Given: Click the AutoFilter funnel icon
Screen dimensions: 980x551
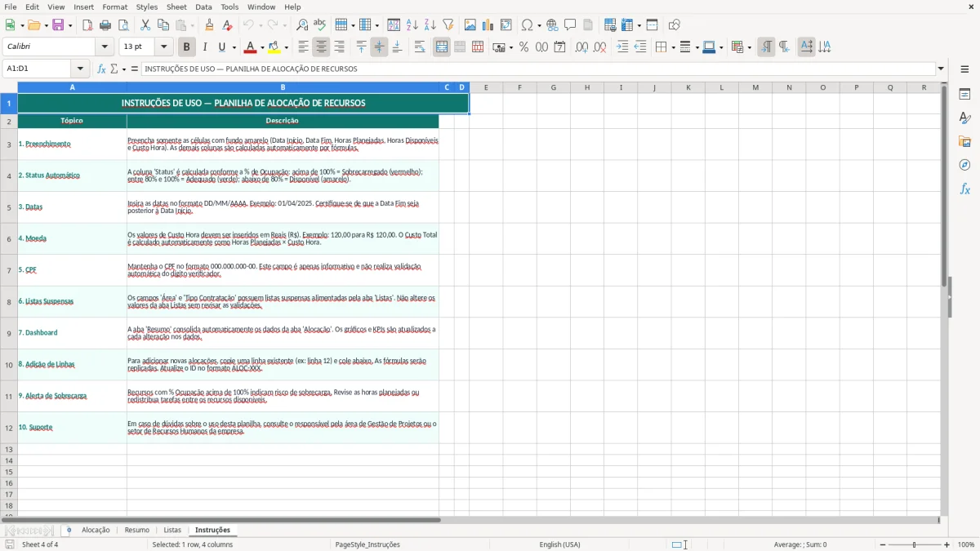Looking at the screenshot, I should tap(448, 25).
